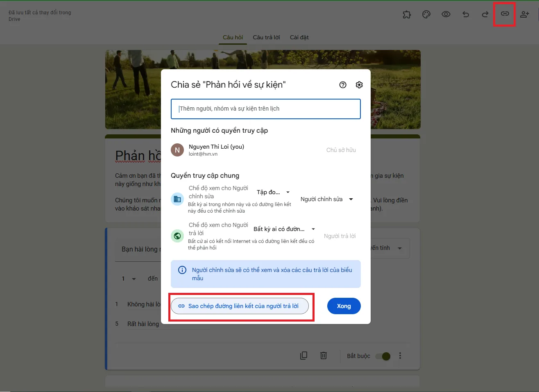This screenshot has width=539, height=392.
Task: Click the duplicate question icon
Action: [303, 356]
